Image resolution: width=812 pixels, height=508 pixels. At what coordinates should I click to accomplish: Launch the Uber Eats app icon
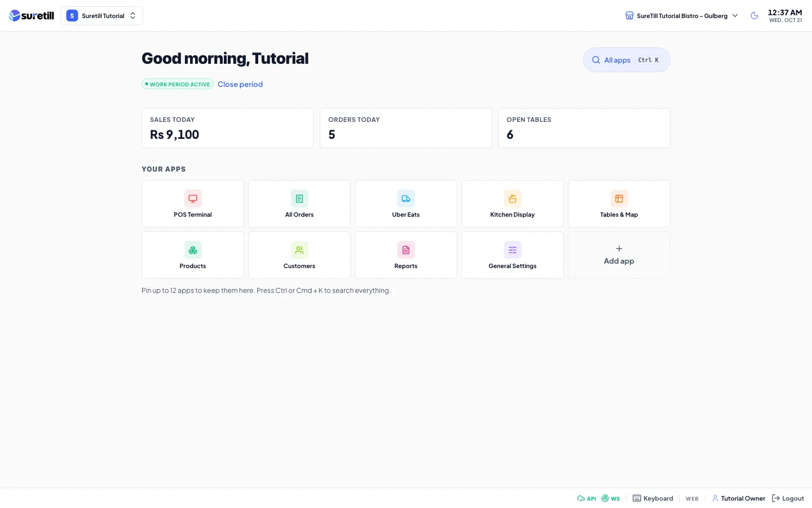coord(406,199)
